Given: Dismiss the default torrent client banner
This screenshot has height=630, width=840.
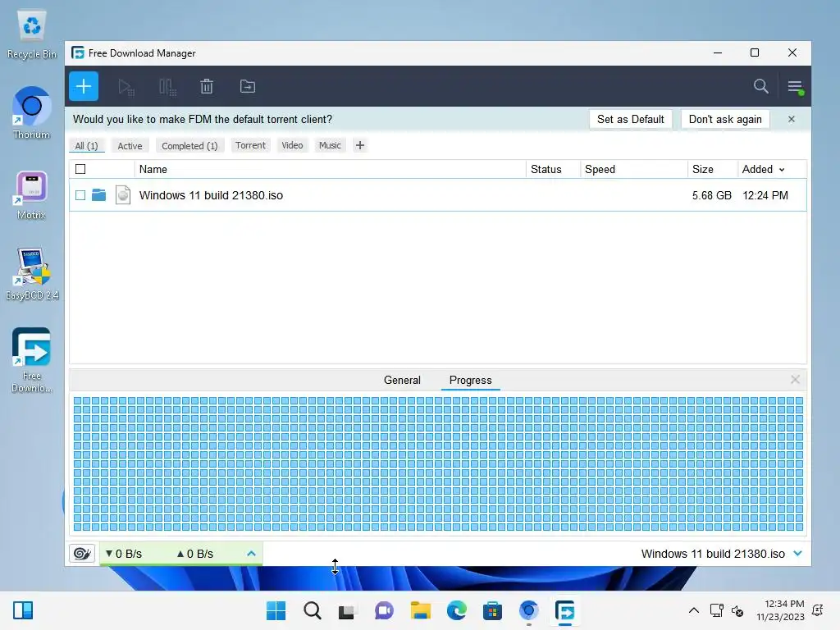Looking at the screenshot, I should (x=792, y=119).
